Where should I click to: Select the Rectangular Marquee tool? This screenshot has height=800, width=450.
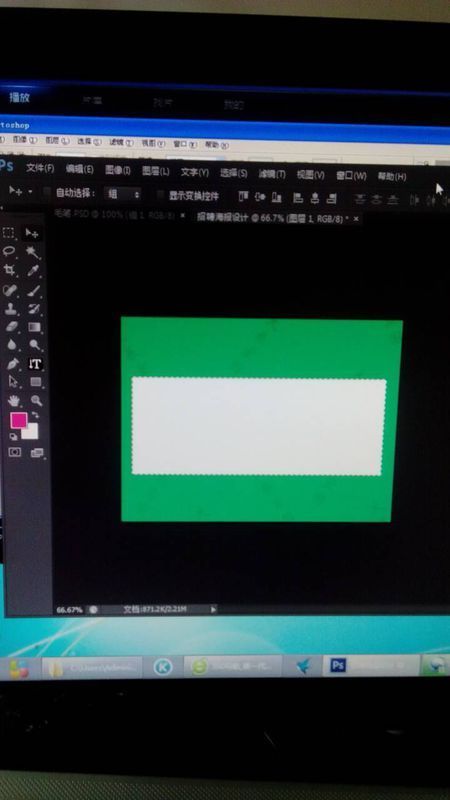pos(9,233)
